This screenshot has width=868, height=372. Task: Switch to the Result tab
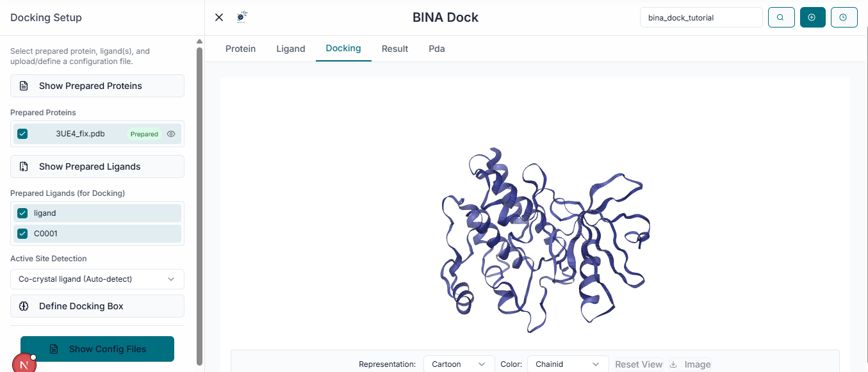pyautogui.click(x=395, y=48)
